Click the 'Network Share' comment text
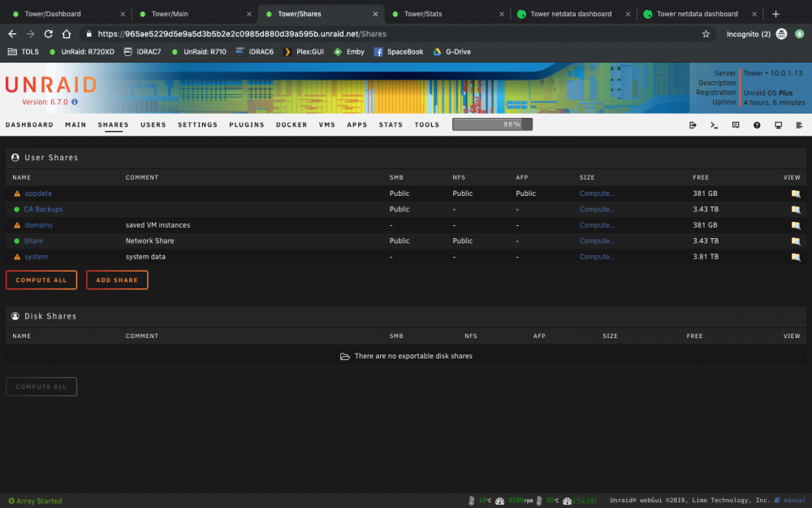 coord(149,241)
